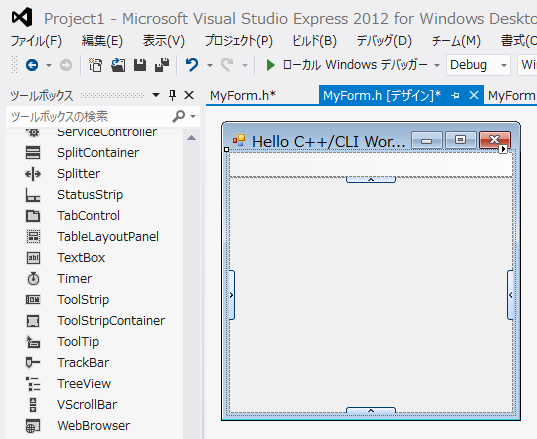Click the Splitter tool icon
Screen dimensions: 537x439
coord(33,174)
